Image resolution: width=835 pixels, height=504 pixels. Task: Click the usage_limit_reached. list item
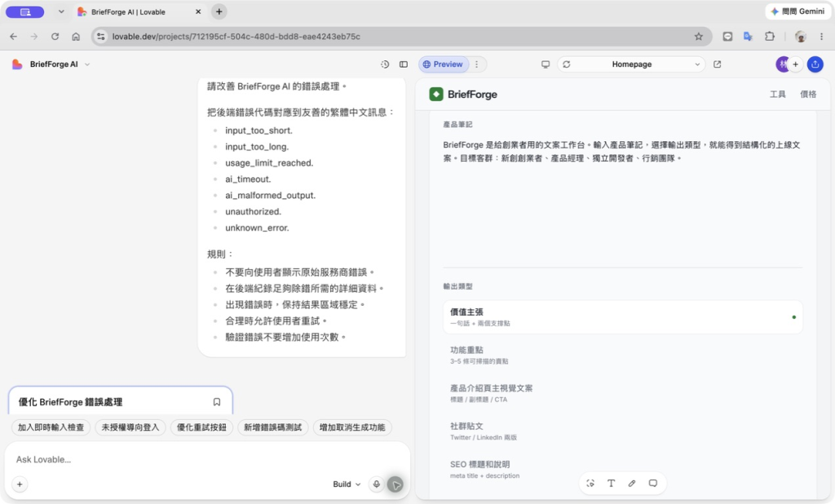pyautogui.click(x=269, y=163)
